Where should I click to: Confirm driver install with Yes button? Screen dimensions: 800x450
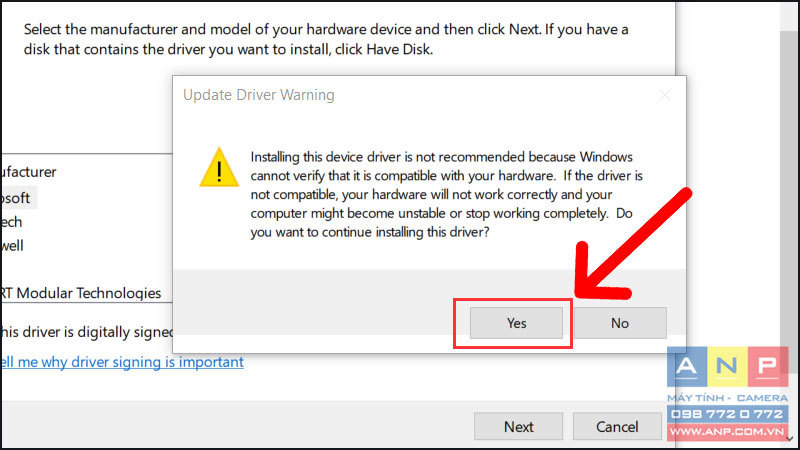516,323
